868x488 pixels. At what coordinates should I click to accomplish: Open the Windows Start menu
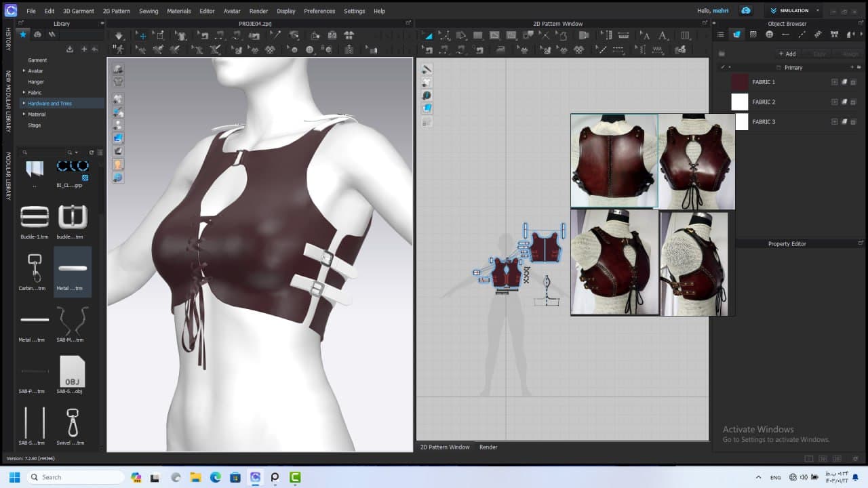(14, 477)
